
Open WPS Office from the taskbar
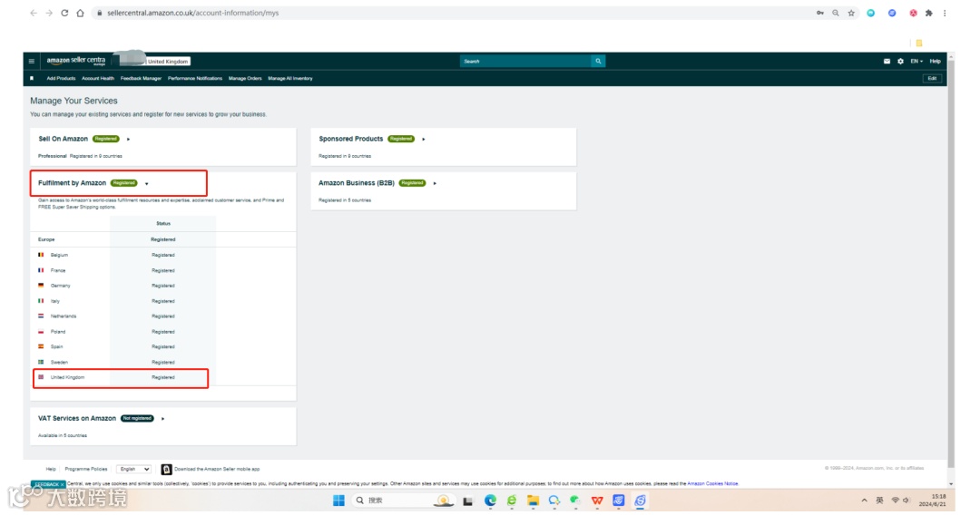[597, 500]
